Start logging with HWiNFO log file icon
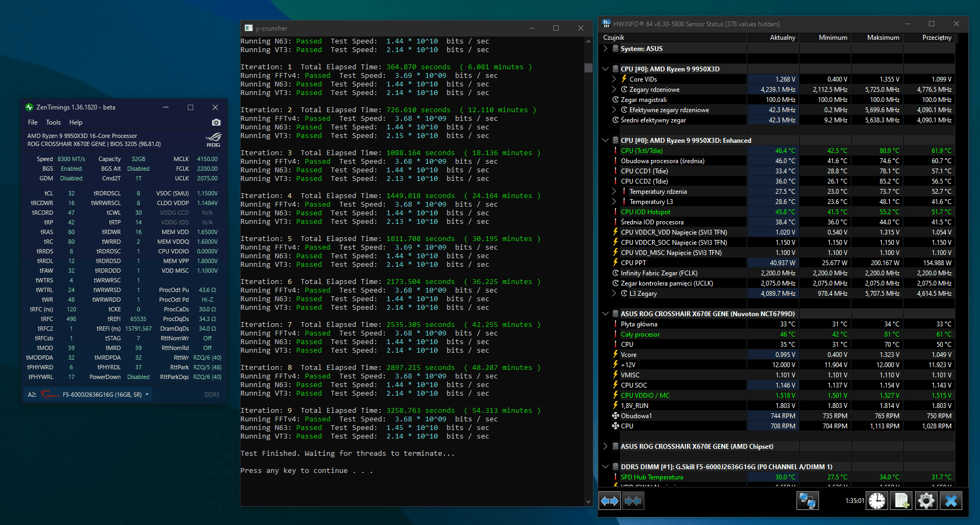Image resolution: width=980 pixels, height=525 pixels. pyautogui.click(x=902, y=501)
